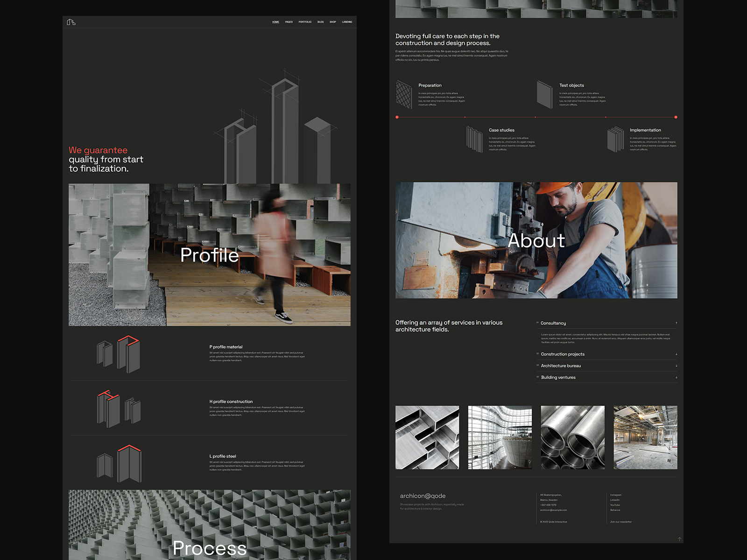Screen dimensions: 747x560
Task: Click the Instagram footer link
Action: pos(616,495)
